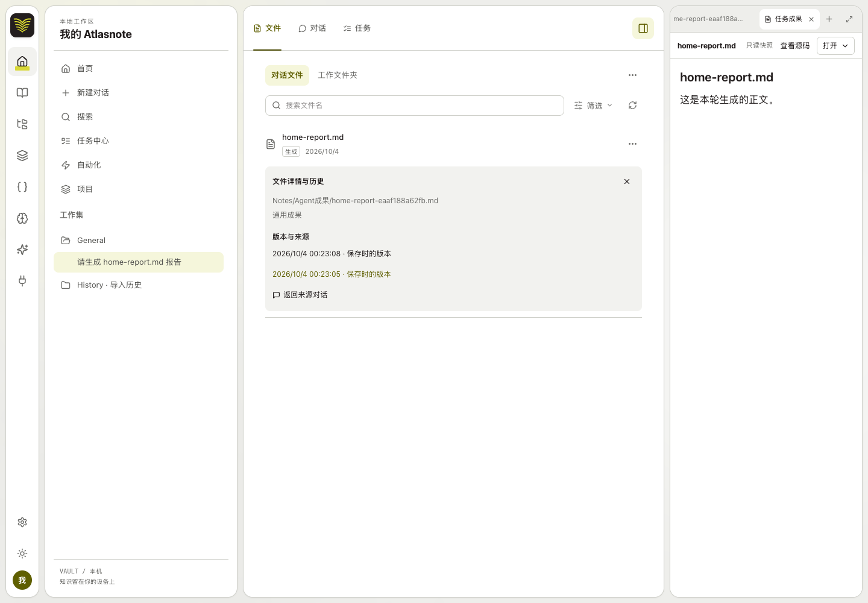Switch to the 任务 tab
Screen dimensions: 868x603
click(x=357, y=28)
